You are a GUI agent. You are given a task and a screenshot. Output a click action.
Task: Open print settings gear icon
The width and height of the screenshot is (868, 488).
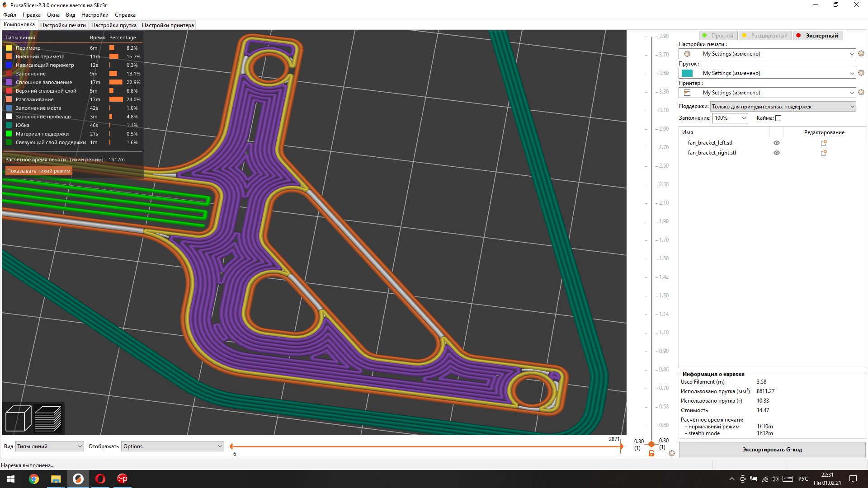pos(861,53)
